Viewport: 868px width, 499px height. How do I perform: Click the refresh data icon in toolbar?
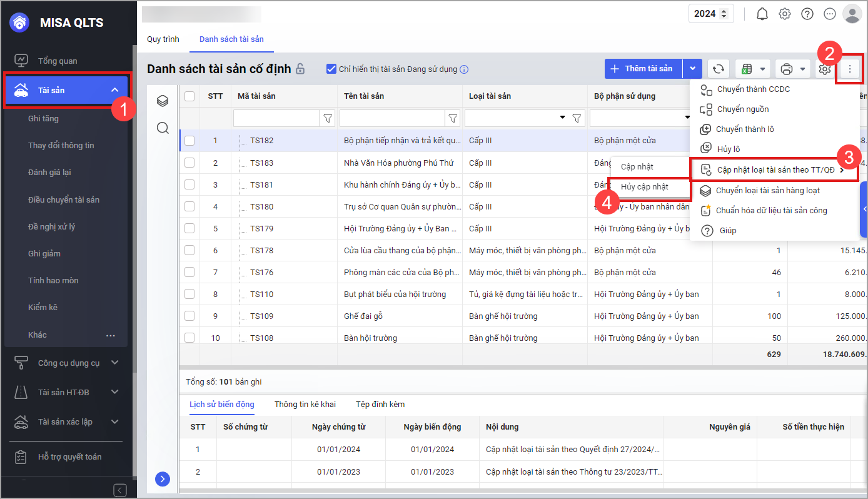(719, 69)
